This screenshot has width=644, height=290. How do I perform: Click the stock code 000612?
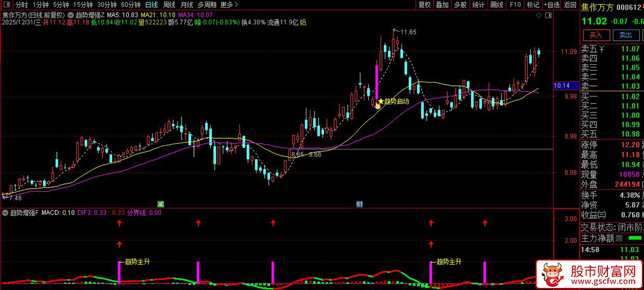pyautogui.click(x=630, y=6)
